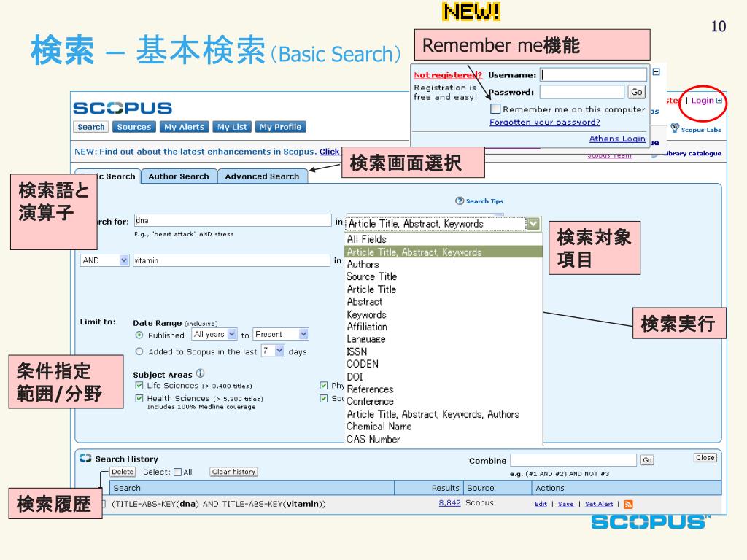
Task: Toggle the Health Sciences checkbox
Action: tap(139, 398)
